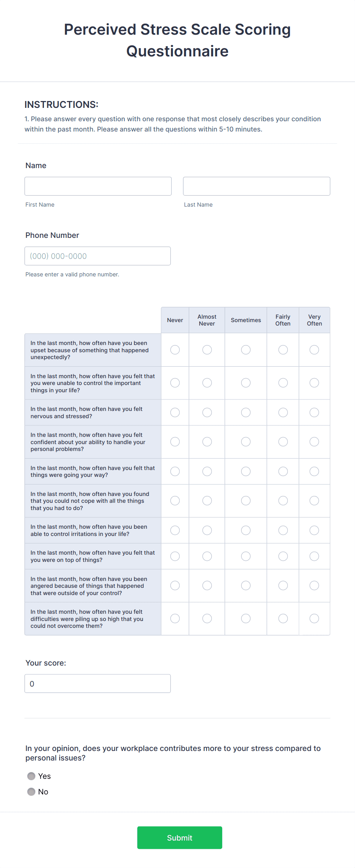This screenshot has width=355, height=868.
Task: Select Almost Never for being angered by outside events
Action: (207, 586)
